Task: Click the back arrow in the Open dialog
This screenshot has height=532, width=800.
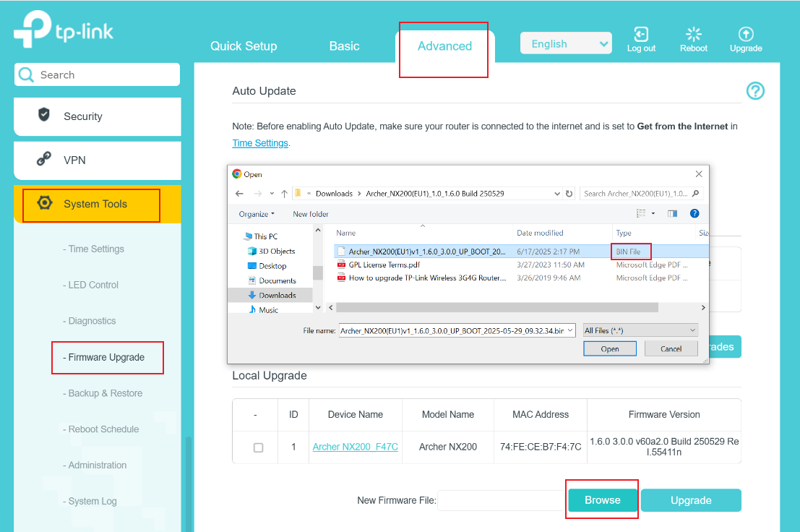Action: [240, 193]
